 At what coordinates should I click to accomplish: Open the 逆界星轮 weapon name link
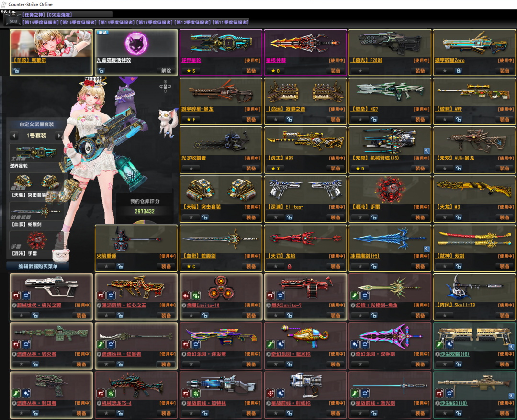click(x=191, y=60)
